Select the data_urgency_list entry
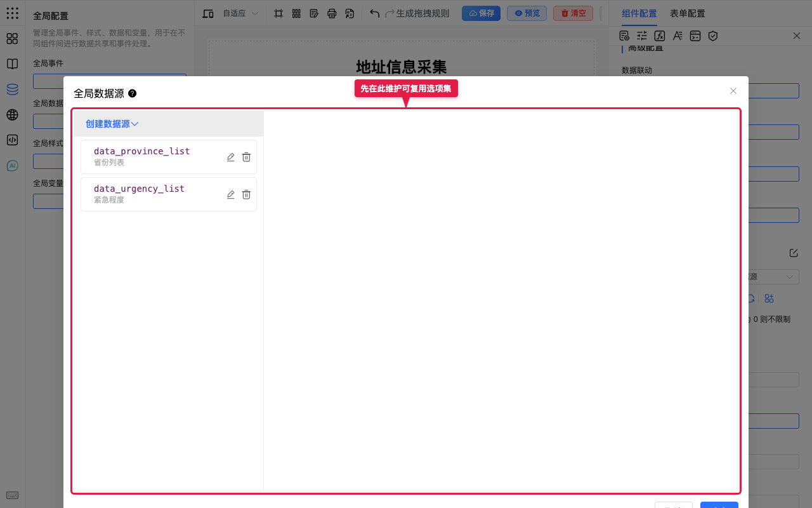The image size is (812, 508). tap(169, 194)
